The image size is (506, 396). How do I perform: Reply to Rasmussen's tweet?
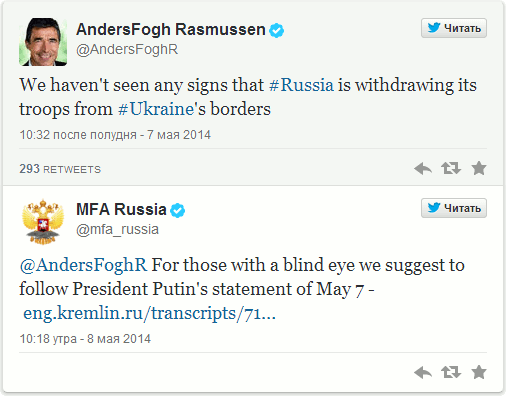tap(423, 168)
